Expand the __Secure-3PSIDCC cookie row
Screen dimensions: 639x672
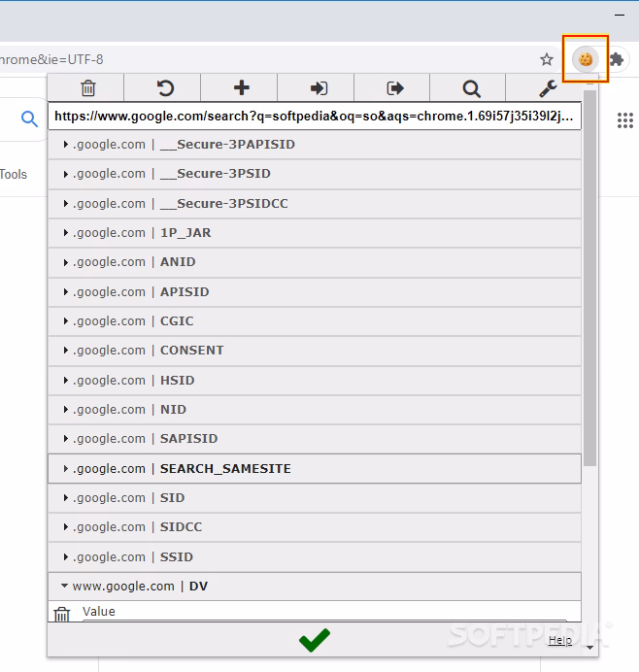(x=315, y=204)
